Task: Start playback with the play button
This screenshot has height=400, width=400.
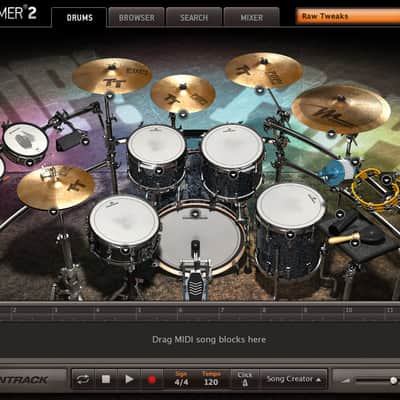Action: pyautogui.click(x=129, y=379)
